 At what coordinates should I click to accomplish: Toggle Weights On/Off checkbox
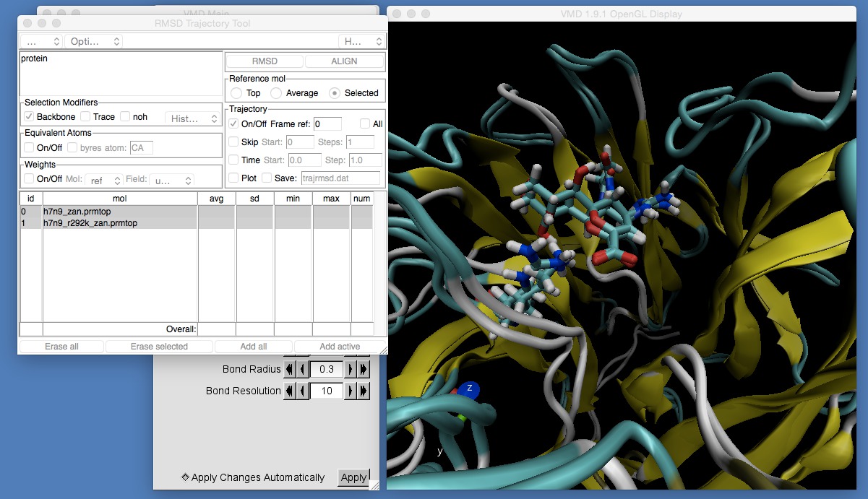tap(29, 178)
